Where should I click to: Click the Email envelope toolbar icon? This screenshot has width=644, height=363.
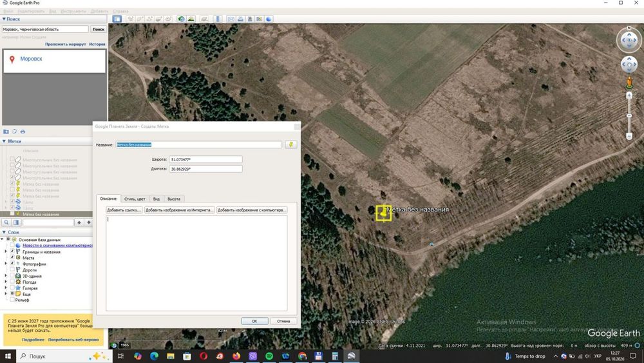pos(231,19)
